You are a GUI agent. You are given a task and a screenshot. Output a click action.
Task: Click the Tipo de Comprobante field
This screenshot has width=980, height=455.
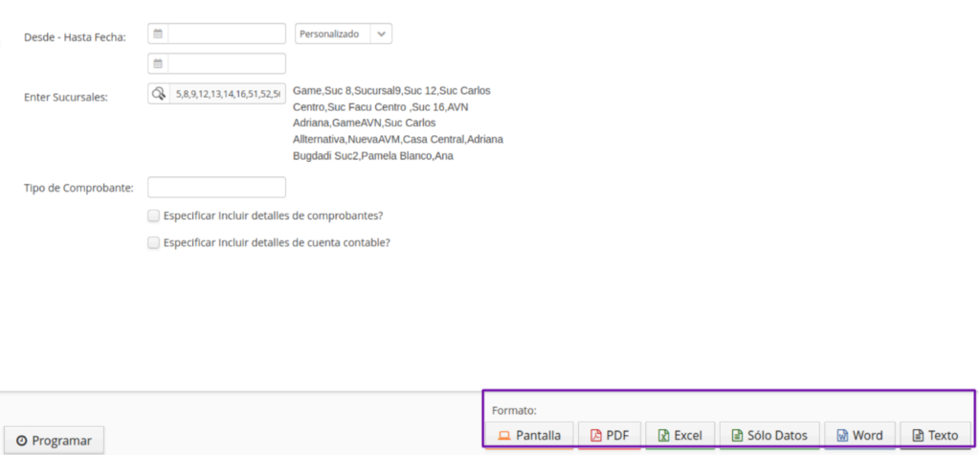216,187
